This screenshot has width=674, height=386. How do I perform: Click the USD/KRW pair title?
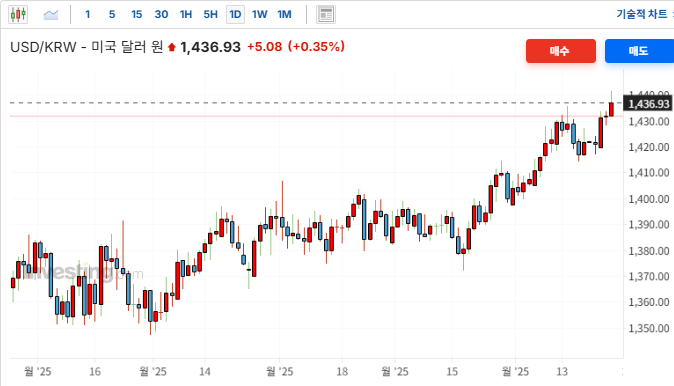(x=43, y=47)
